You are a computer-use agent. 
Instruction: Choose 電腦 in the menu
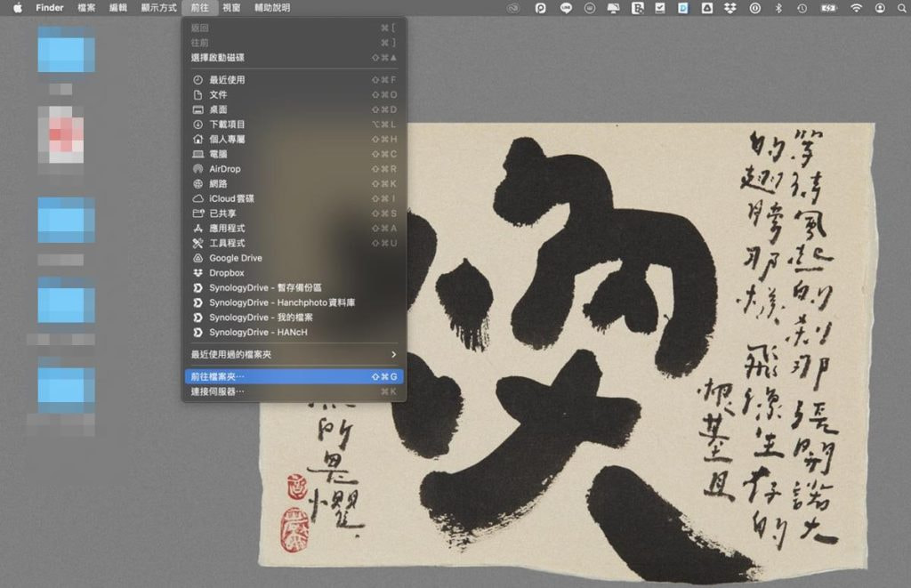pyautogui.click(x=294, y=154)
